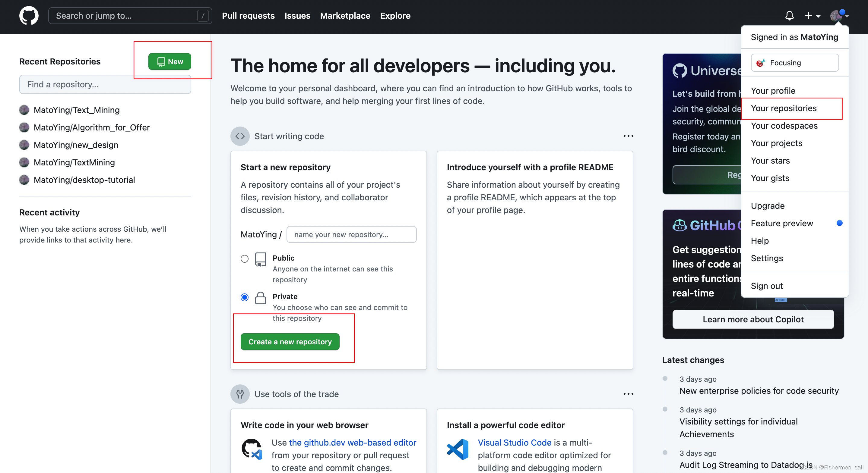Image resolution: width=868 pixels, height=473 pixels.
Task: Click the avatar profile icon
Action: (x=837, y=16)
